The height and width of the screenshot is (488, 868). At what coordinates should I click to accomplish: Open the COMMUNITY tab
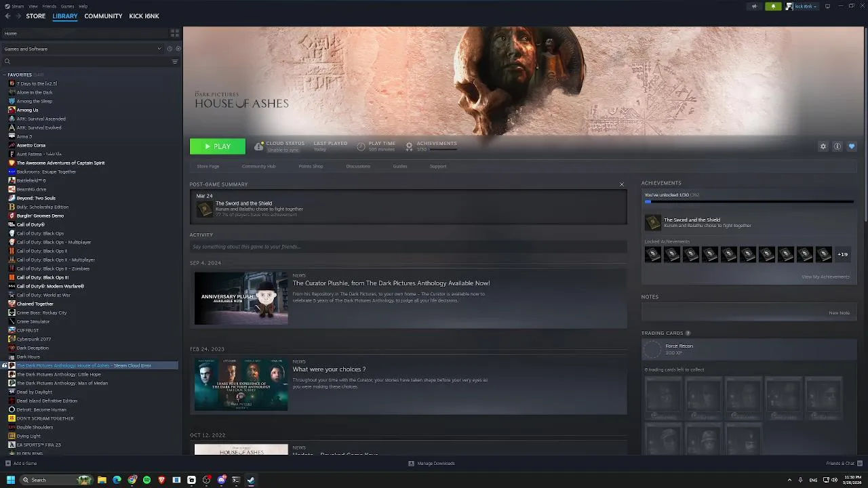(x=104, y=16)
